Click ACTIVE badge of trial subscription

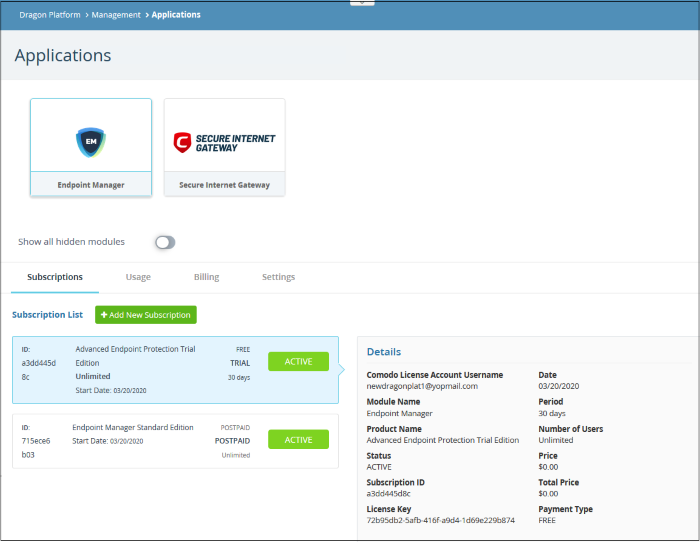(x=298, y=362)
